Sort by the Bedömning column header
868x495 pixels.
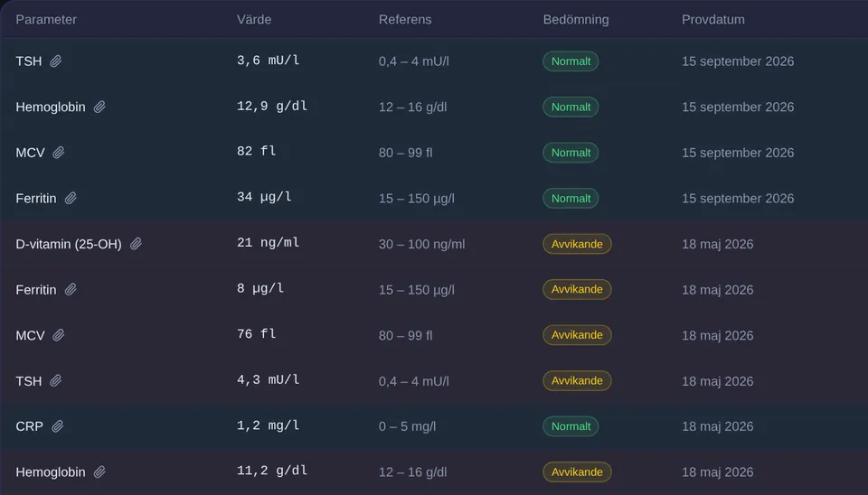[x=576, y=19]
